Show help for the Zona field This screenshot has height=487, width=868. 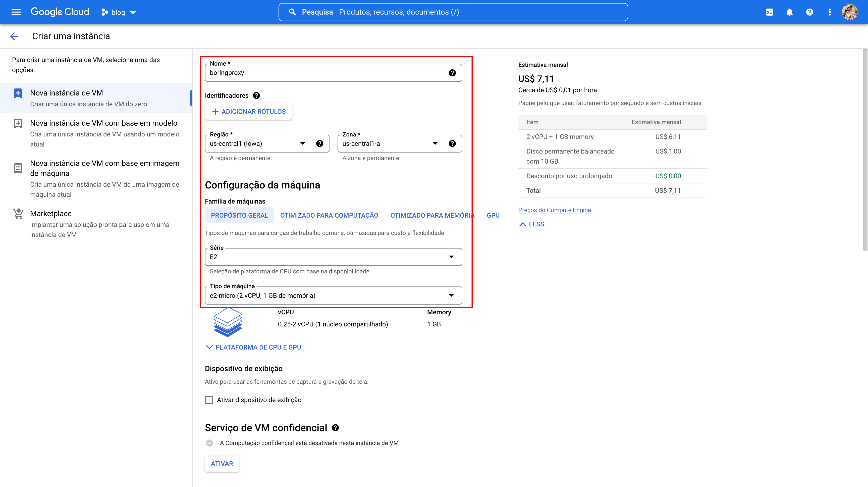point(452,143)
